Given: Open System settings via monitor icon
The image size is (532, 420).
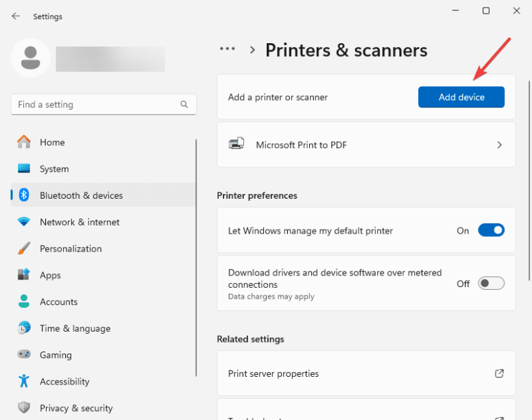Looking at the screenshot, I should coord(24,169).
